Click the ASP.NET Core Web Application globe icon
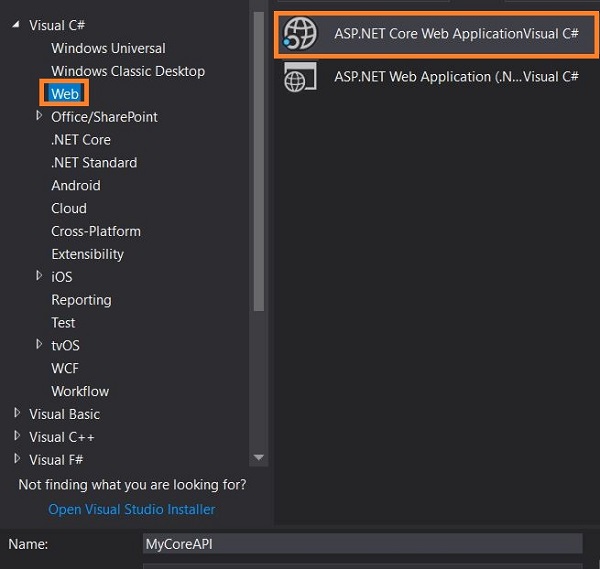Viewport: 600px width, 569px height. point(300,33)
